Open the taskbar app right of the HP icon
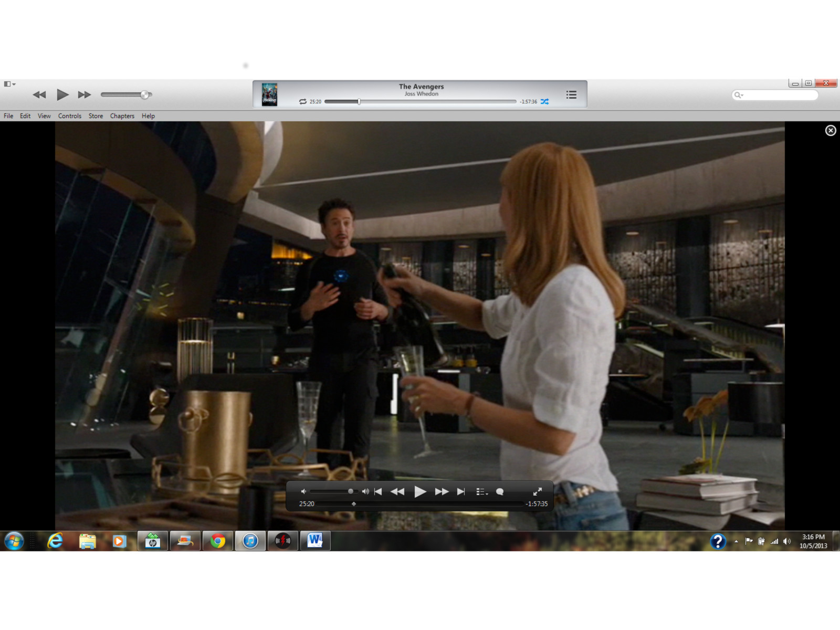This screenshot has width=840, height=630. pos(185,541)
